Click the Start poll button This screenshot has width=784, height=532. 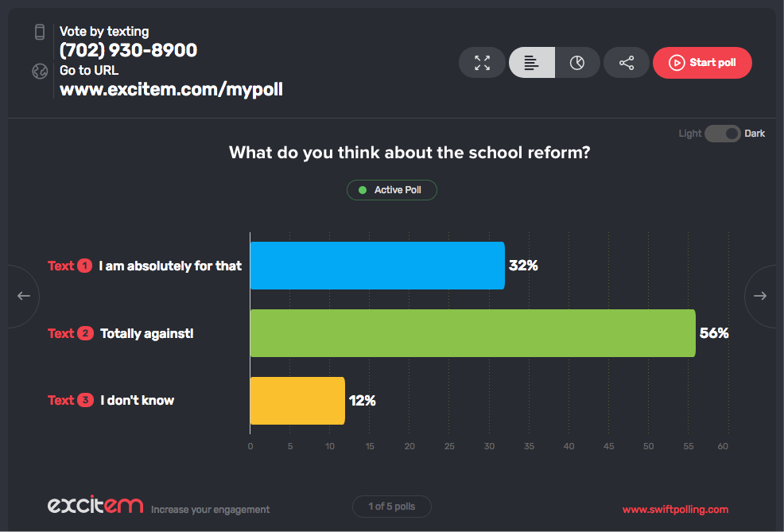coord(702,63)
